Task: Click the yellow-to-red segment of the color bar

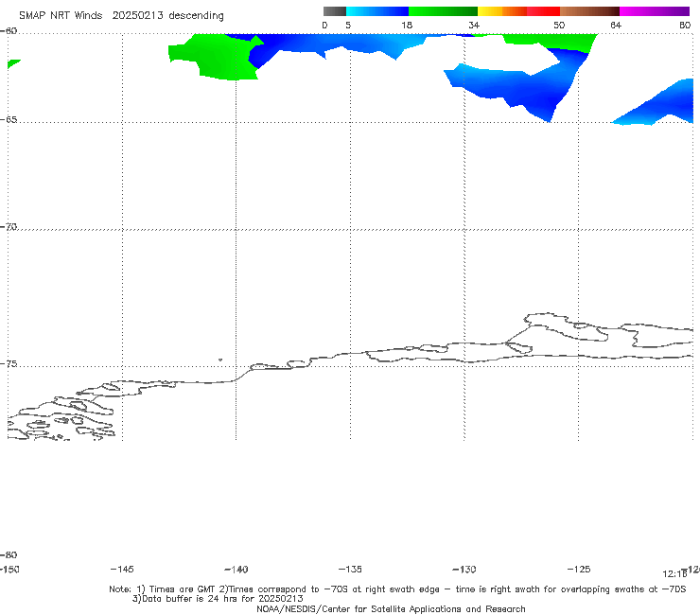Action: click(x=518, y=11)
